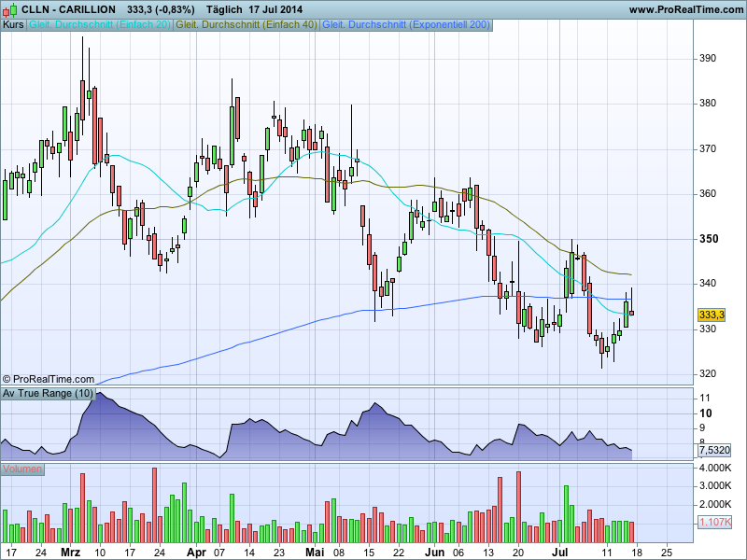This screenshot has width=747, height=560.
Task: Click the 390 price axis label
Action: (x=708, y=59)
